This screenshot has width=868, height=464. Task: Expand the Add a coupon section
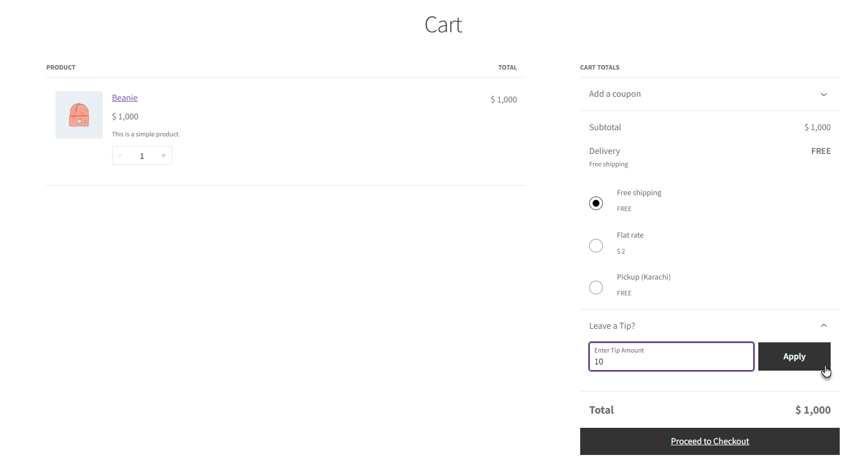pyautogui.click(x=615, y=94)
